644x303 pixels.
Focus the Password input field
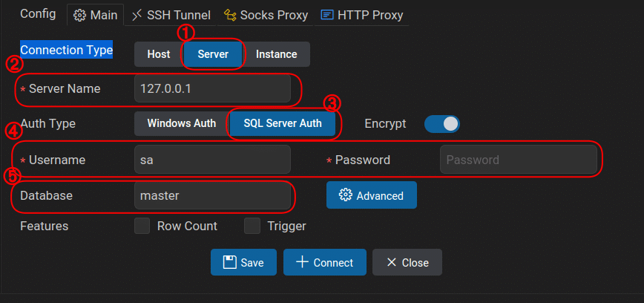coord(519,160)
